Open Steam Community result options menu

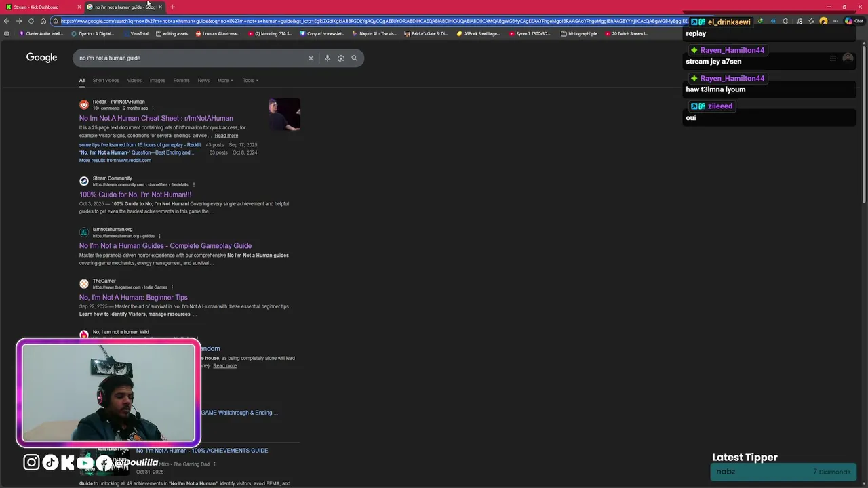click(194, 185)
